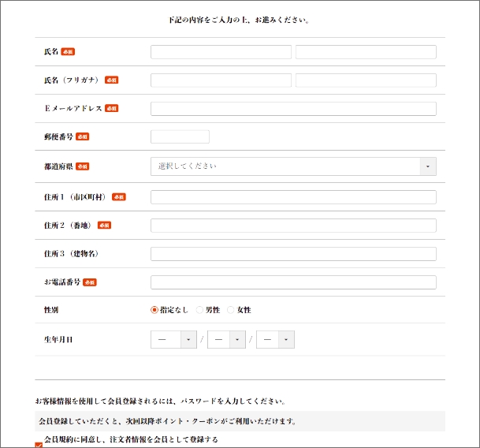
Task: Click the second 氏名 name field
Action: [366, 52]
